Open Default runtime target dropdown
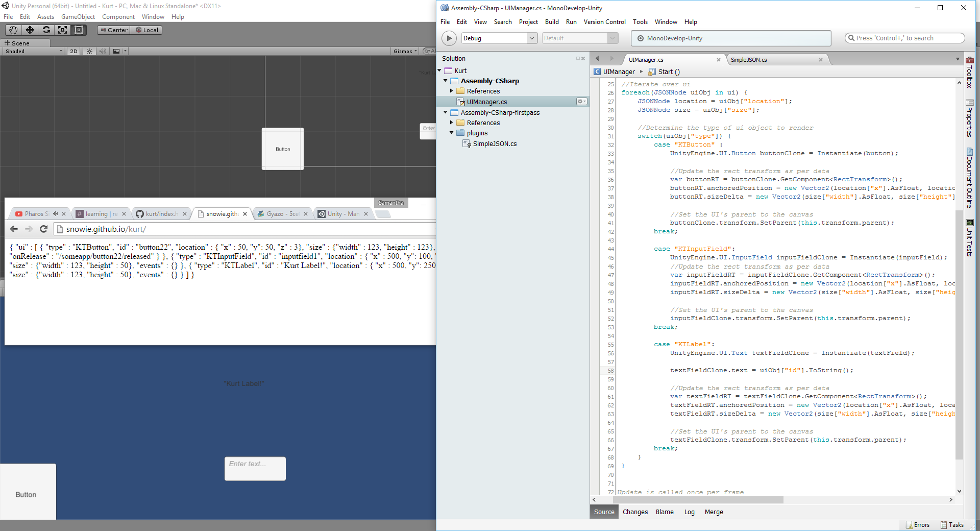This screenshot has width=980, height=531. coord(580,38)
